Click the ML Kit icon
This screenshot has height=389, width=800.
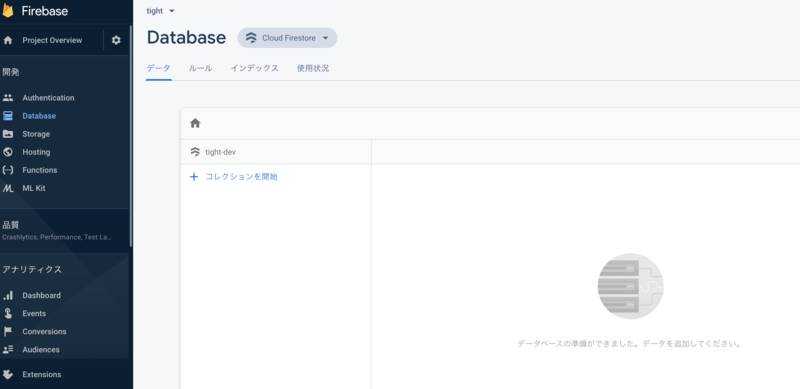tap(8, 188)
